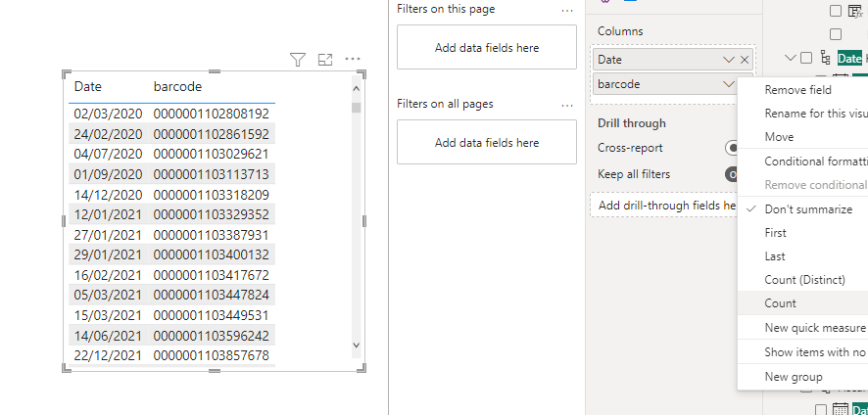Tick the Date hierarchy checkbox in fields list
The width and height of the screenshot is (868, 415).
[806, 58]
